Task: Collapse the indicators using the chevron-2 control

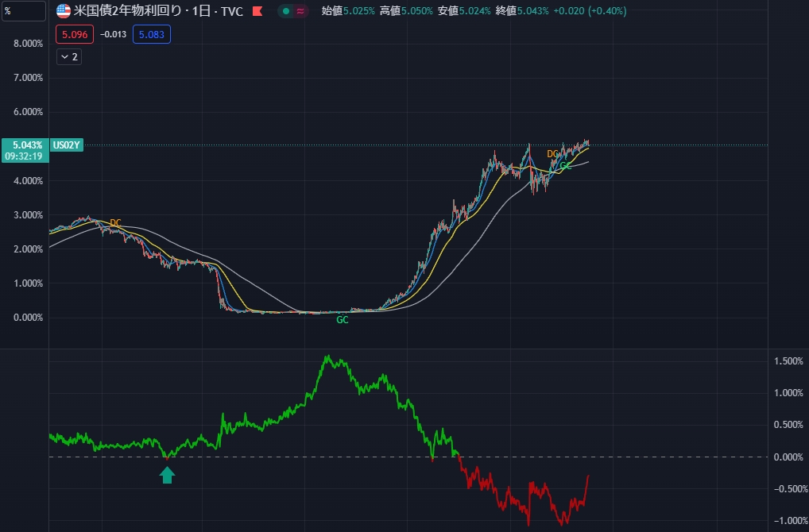Action: [68, 56]
